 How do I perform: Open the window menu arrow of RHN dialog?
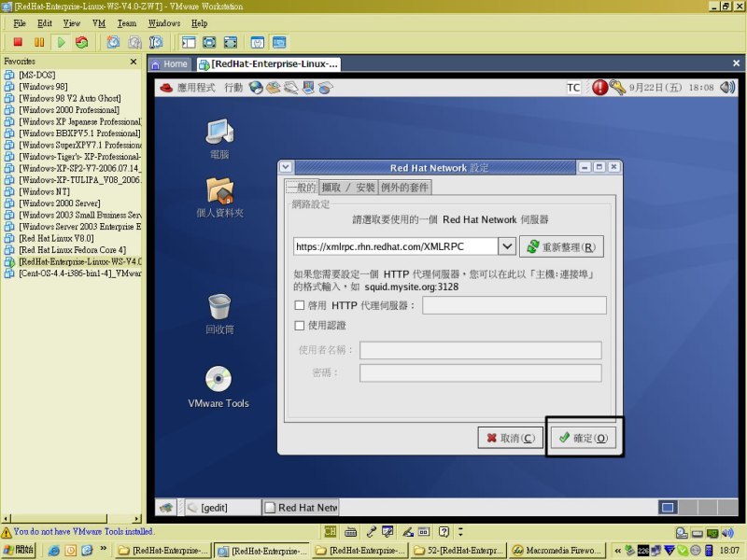click(286, 167)
